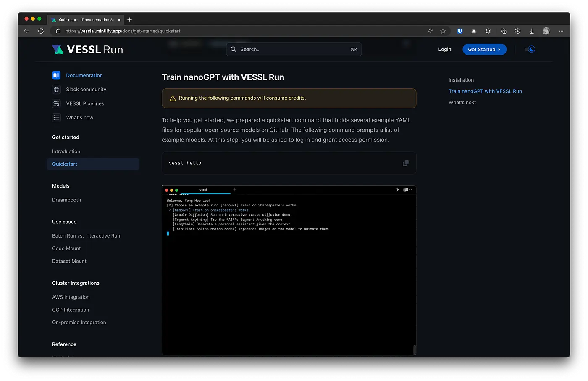Reload the Quickstart page

(x=41, y=31)
